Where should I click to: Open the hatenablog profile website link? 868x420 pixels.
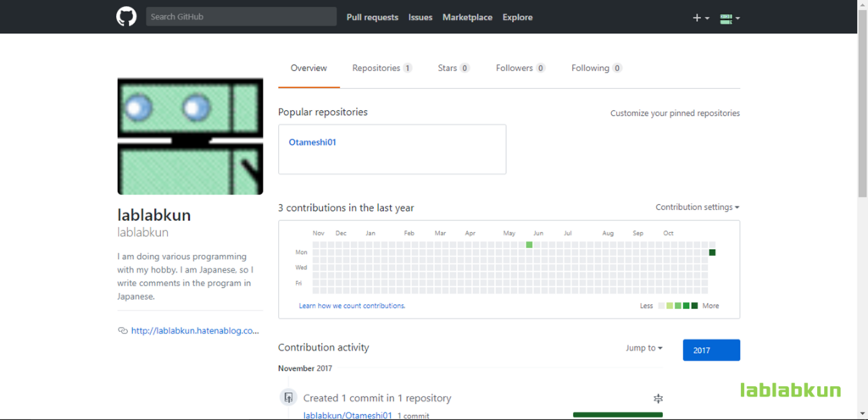(x=195, y=331)
